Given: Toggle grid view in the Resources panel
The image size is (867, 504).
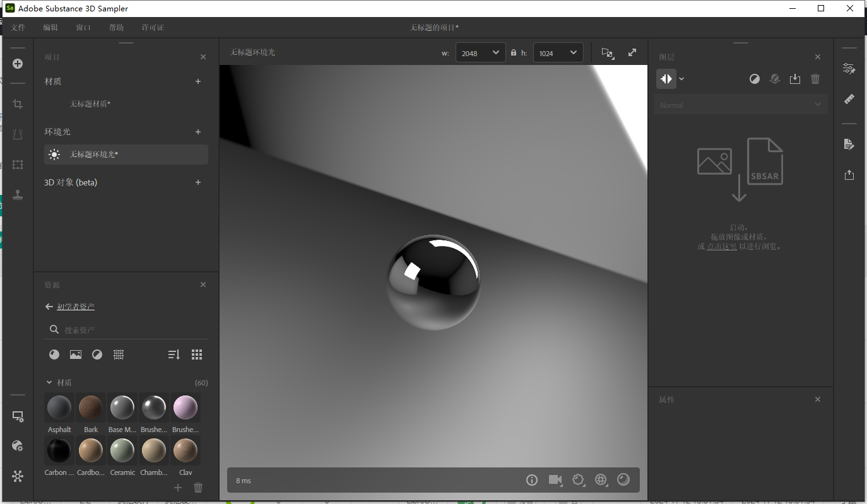Looking at the screenshot, I should 196,354.
